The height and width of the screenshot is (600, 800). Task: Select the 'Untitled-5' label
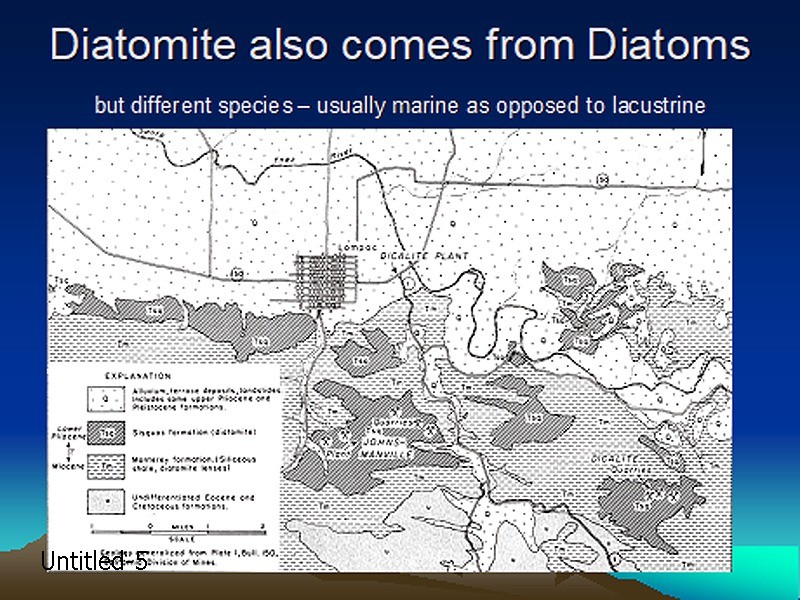tap(94, 561)
